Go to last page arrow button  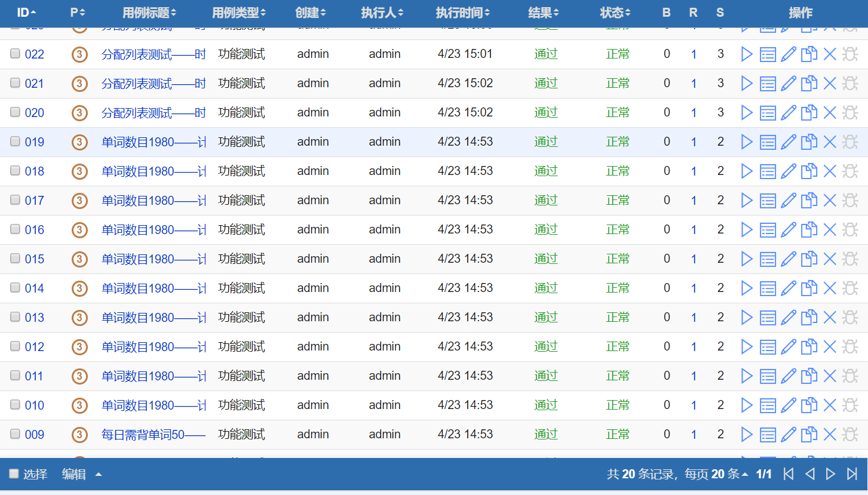point(852,474)
